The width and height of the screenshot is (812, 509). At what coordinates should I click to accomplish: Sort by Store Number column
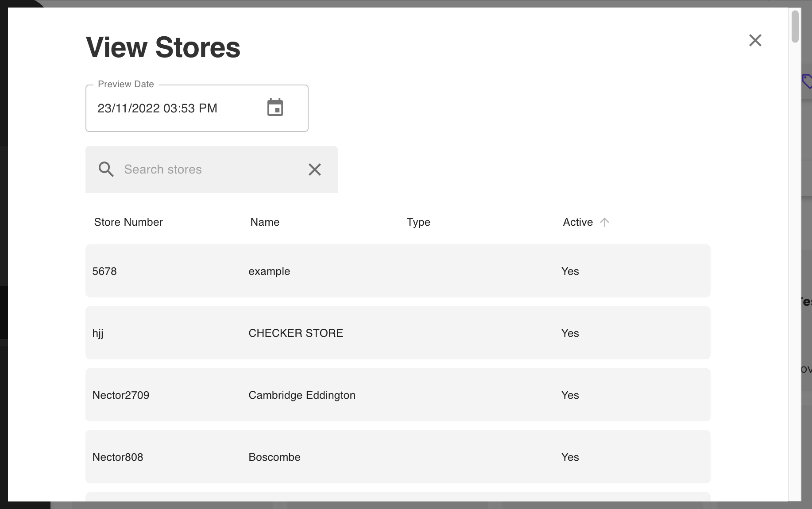tap(128, 222)
